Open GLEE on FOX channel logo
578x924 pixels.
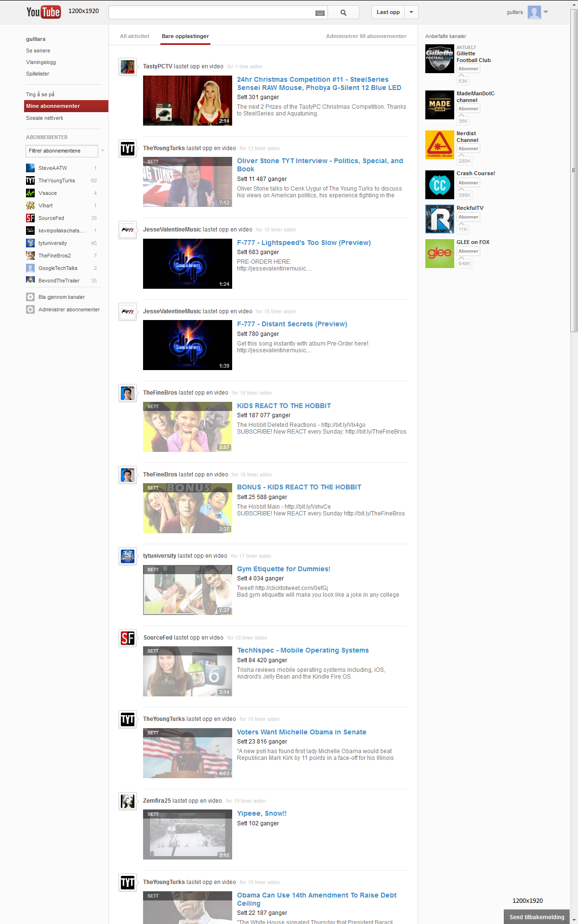440,254
